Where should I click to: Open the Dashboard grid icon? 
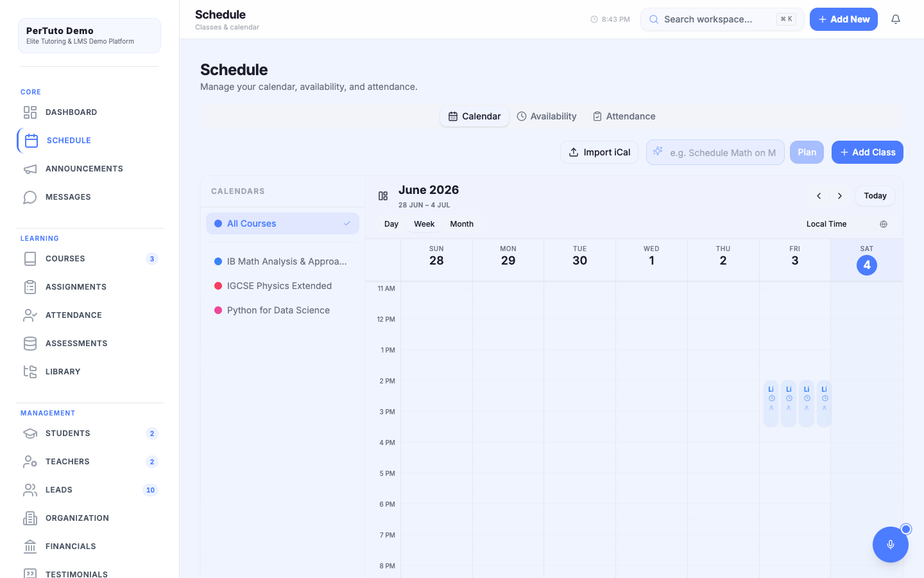click(30, 112)
